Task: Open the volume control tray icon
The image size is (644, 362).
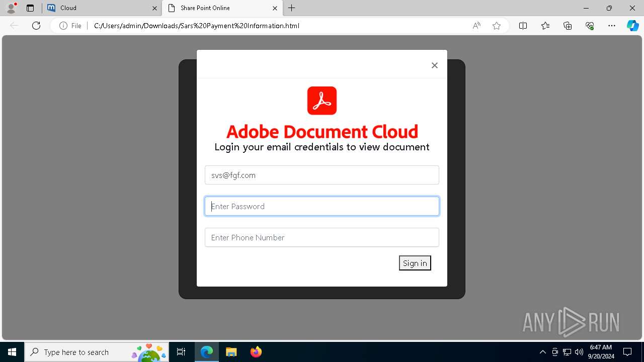Action: [x=579, y=352]
